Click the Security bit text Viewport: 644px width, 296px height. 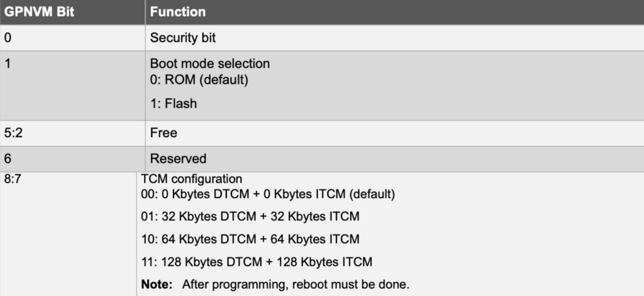182,38
